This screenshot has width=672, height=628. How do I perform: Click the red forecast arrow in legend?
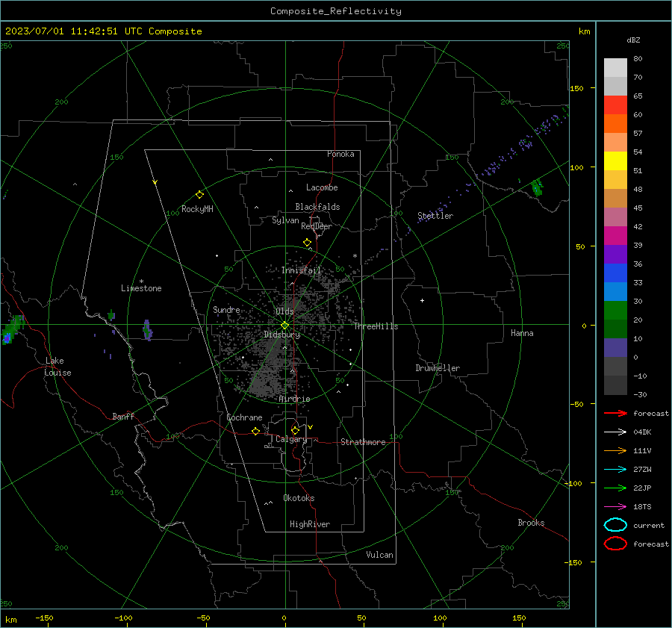615,413
